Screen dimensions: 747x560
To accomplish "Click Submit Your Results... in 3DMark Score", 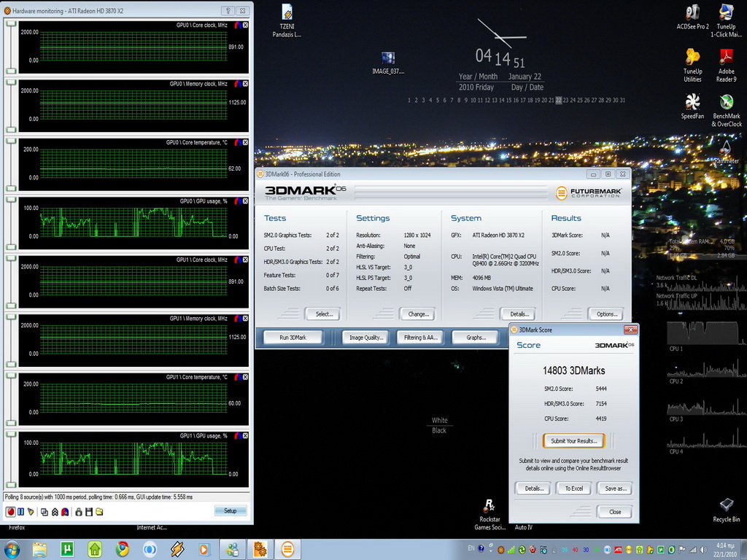I will 573,441.
